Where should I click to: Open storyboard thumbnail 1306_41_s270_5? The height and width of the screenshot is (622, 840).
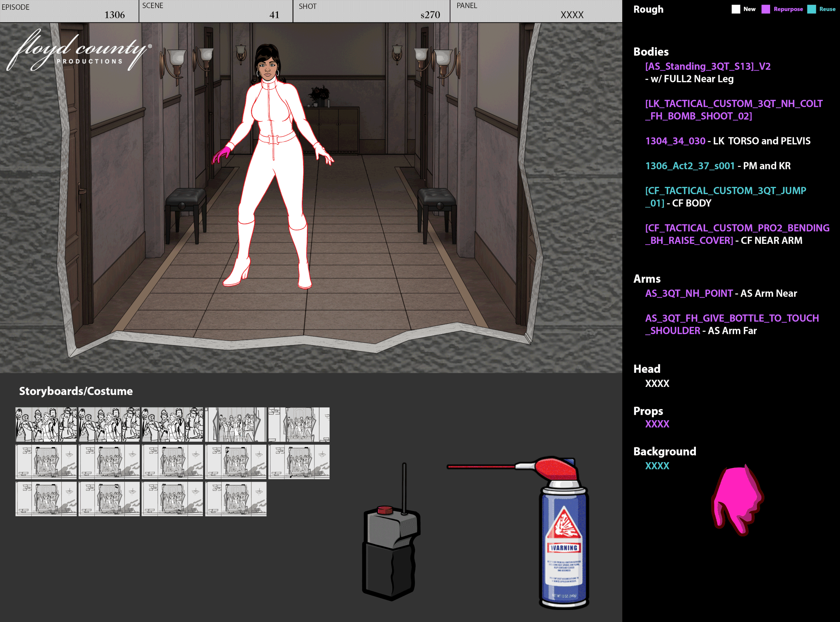coord(299,424)
